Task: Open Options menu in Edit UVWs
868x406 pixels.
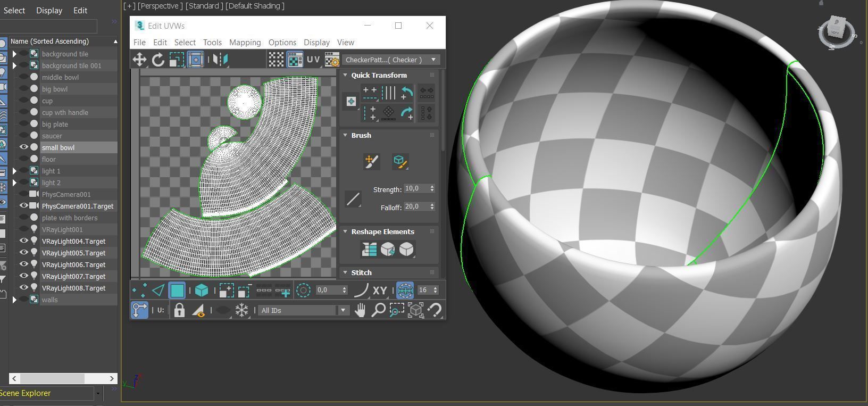Action: click(282, 43)
